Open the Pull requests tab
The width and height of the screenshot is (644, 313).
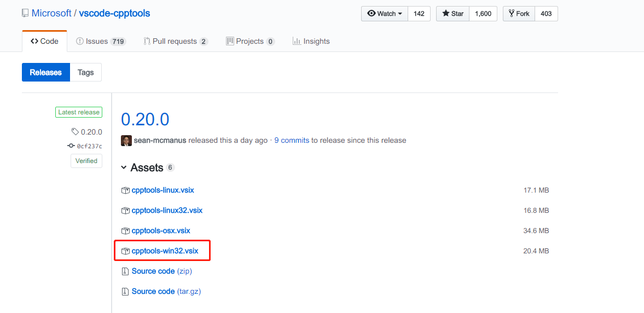pyautogui.click(x=175, y=41)
